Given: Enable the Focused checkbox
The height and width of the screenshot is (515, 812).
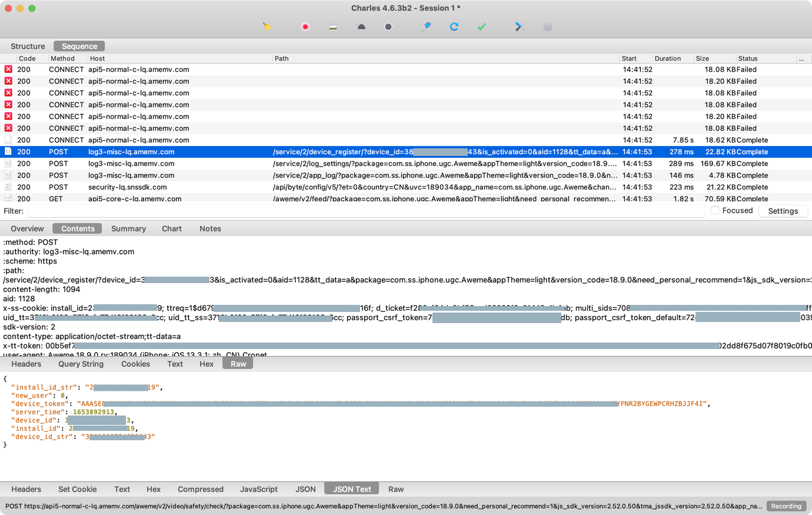Looking at the screenshot, I should 714,211.
